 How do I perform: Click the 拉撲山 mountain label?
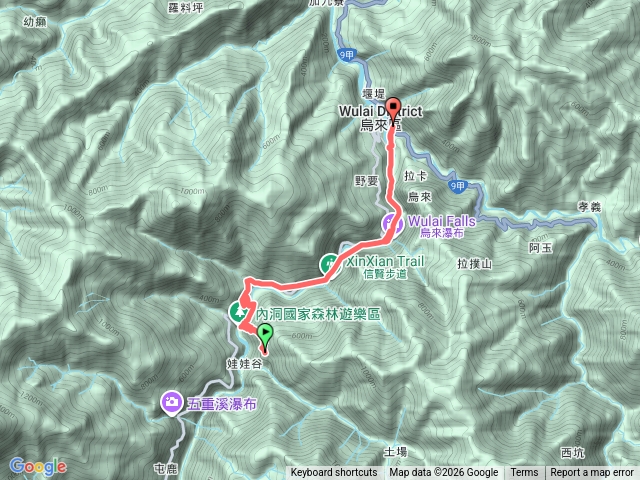pyautogui.click(x=474, y=264)
